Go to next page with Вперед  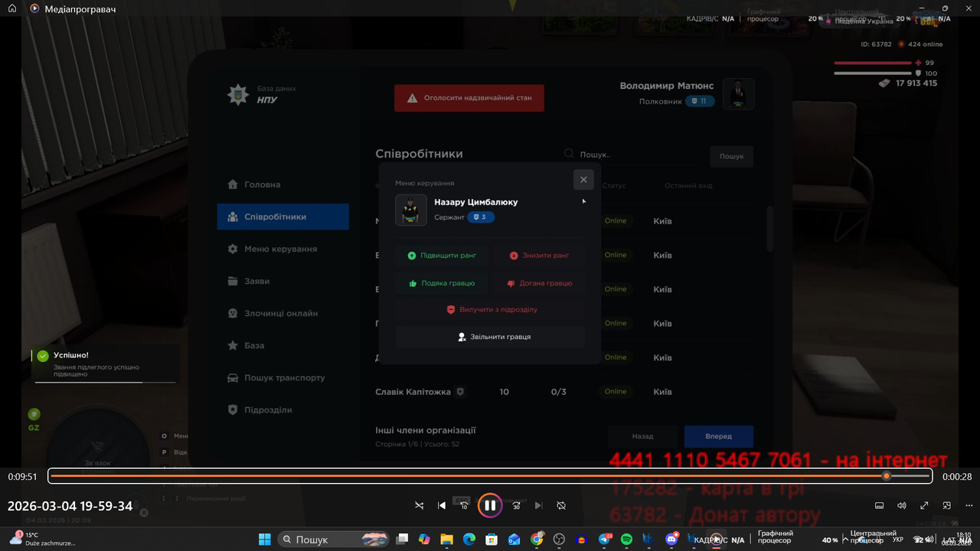point(718,436)
